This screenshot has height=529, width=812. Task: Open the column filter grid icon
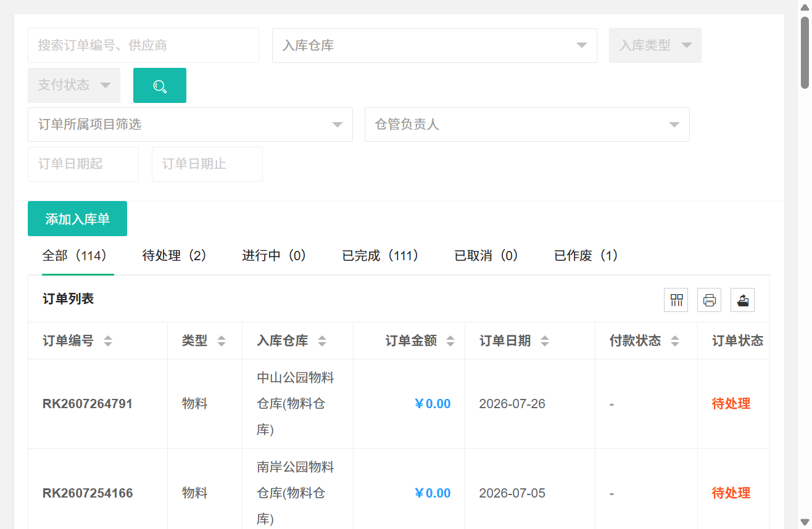[676, 300]
